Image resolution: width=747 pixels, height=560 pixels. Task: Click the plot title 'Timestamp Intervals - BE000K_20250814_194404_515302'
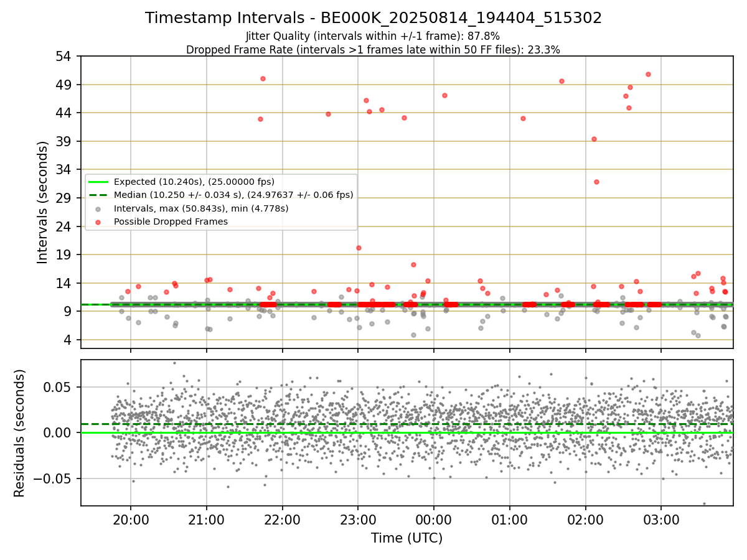coord(374,18)
